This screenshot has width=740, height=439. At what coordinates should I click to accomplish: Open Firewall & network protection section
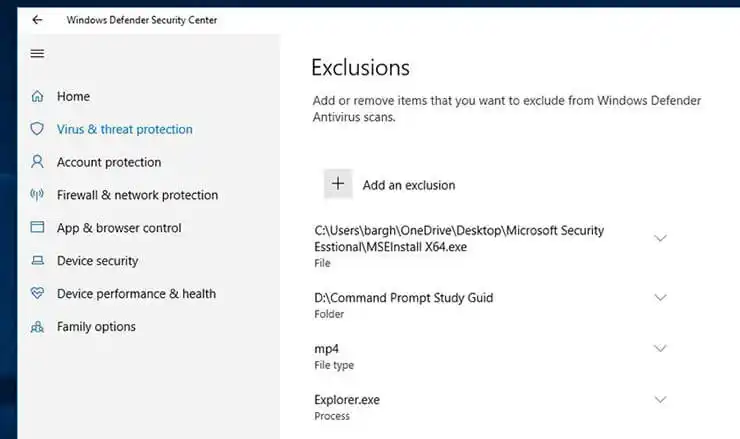(137, 195)
